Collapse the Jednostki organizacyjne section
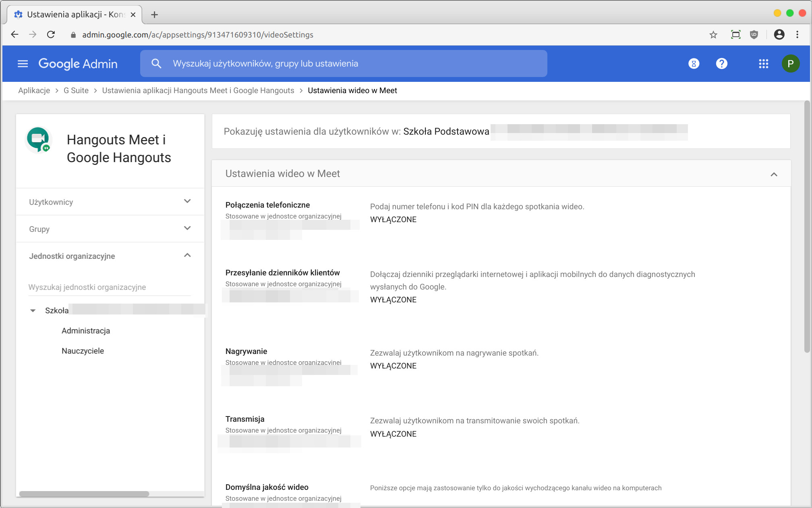This screenshot has width=812, height=508. pyautogui.click(x=110, y=256)
